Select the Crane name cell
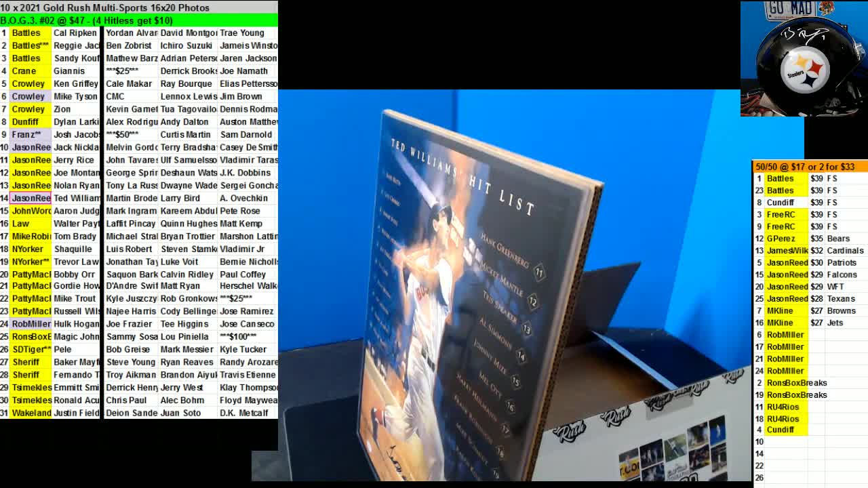The image size is (868, 488). coord(31,70)
